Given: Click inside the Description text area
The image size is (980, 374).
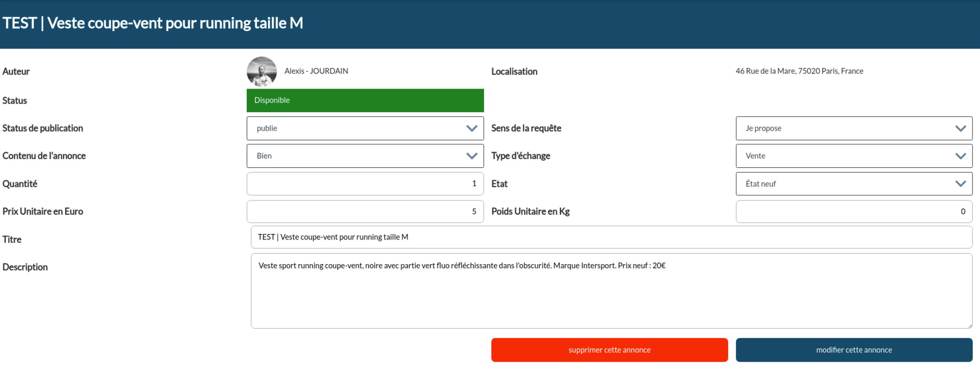Looking at the screenshot, I should click(611, 291).
